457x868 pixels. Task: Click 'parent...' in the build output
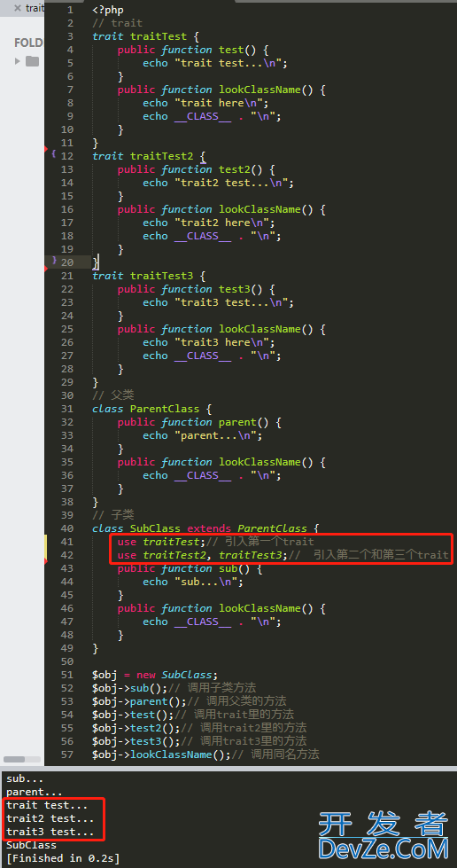point(35,793)
